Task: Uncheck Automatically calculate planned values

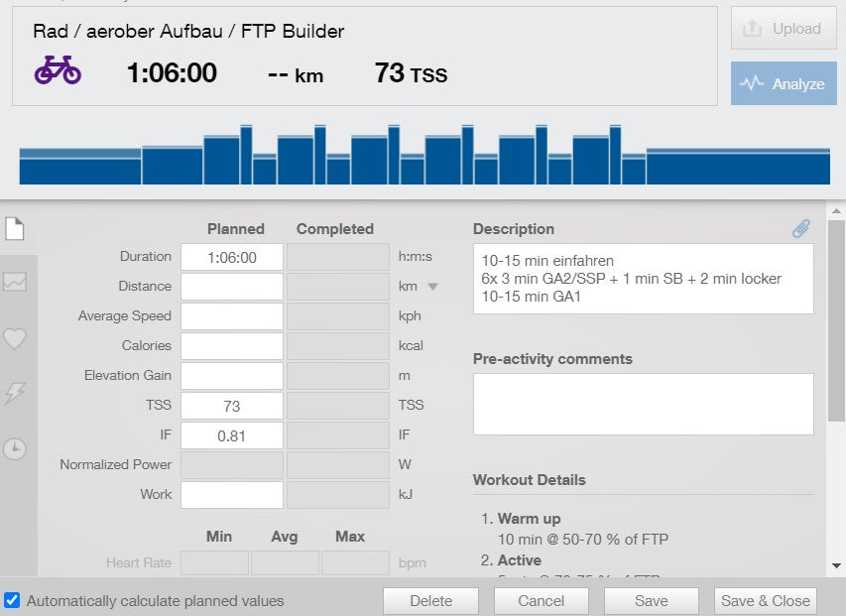Action: coord(10,600)
